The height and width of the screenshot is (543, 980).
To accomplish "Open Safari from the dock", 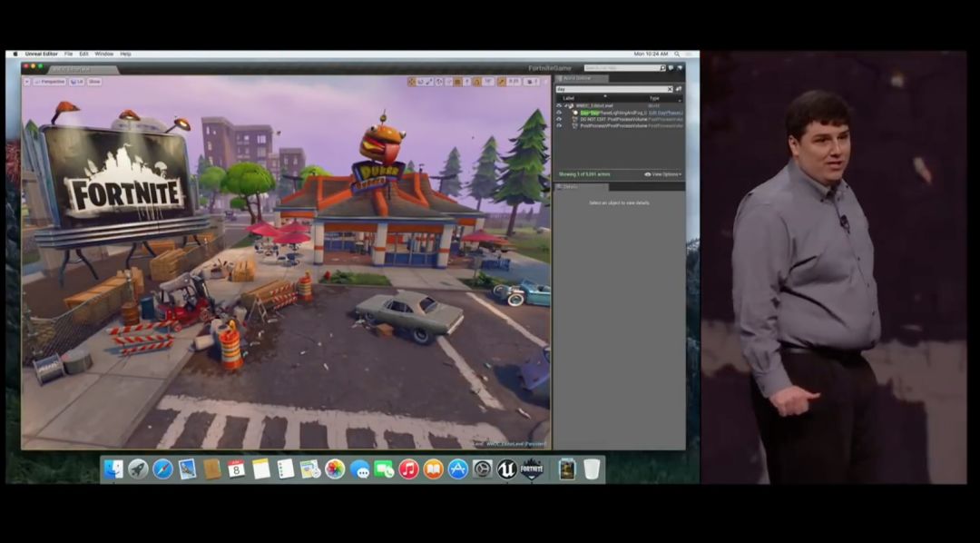I will click(x=162, y=469).
